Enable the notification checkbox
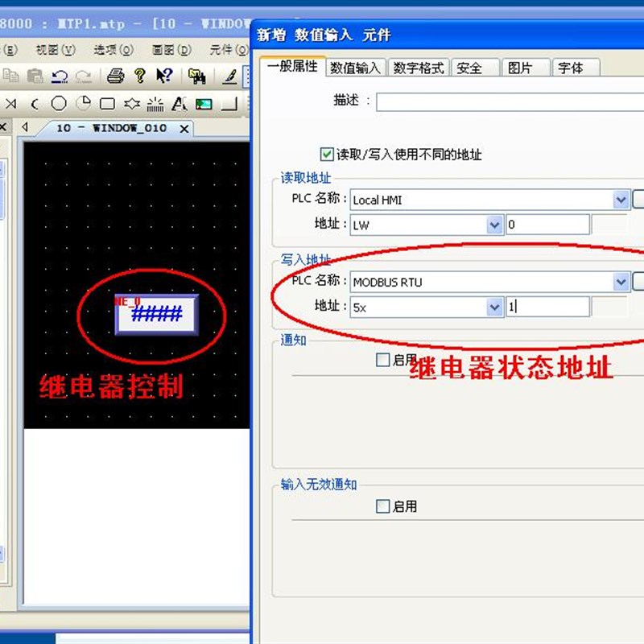This screenshot has height=644, width=644. click(383, 360)
